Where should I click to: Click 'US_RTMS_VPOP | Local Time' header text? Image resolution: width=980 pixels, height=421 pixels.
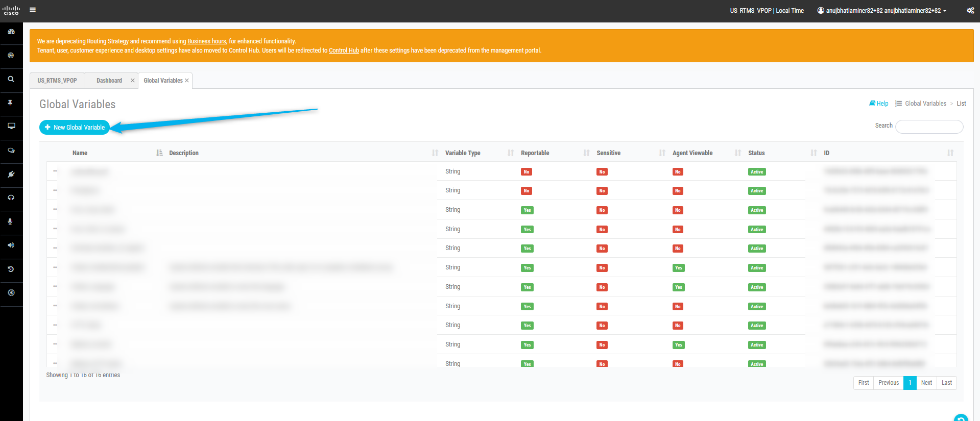click(767, 10)
